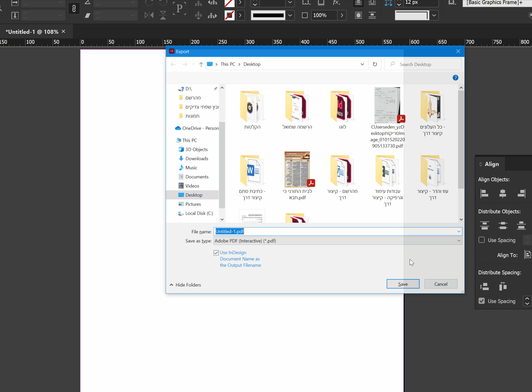The image size is (532, 392).
Task: Click constrain proportions chain link icon
Action: (x=74, y=9)
